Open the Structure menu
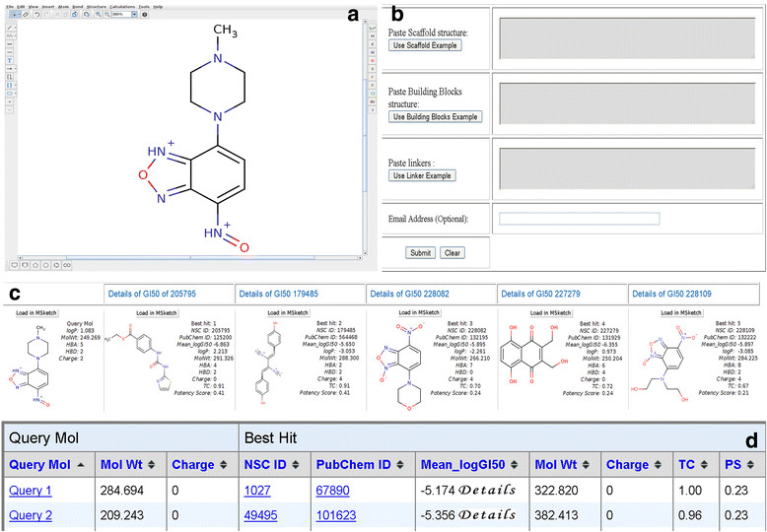This screenshot has width=767, height=532. 96,5
